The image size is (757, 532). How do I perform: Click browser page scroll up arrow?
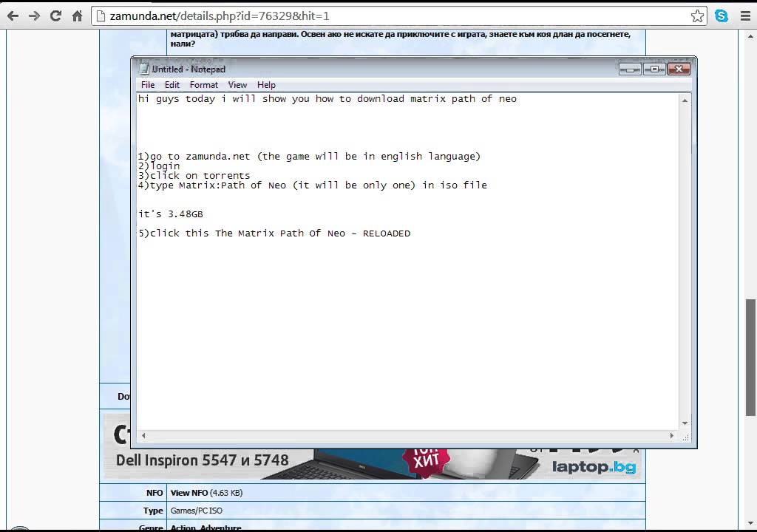[x=750, y=36]
